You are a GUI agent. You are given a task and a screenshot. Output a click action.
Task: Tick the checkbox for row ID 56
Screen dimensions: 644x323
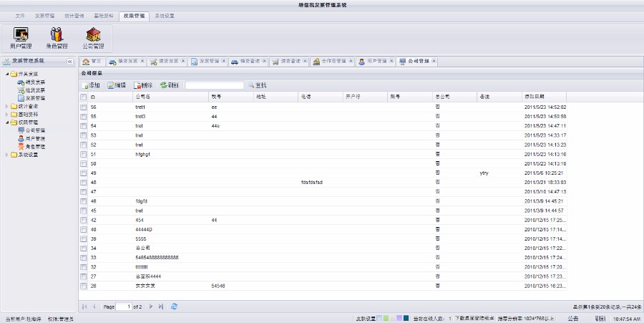pos(84,107)
